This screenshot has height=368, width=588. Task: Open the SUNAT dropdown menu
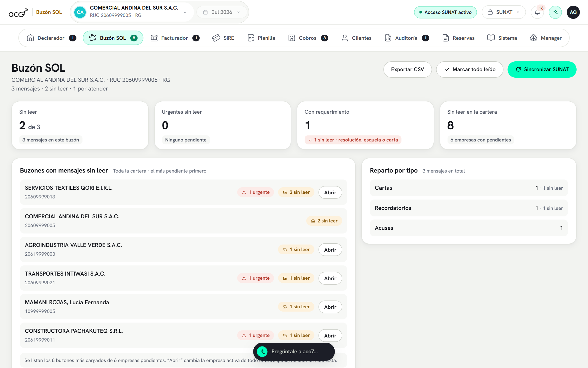[504, 12]
